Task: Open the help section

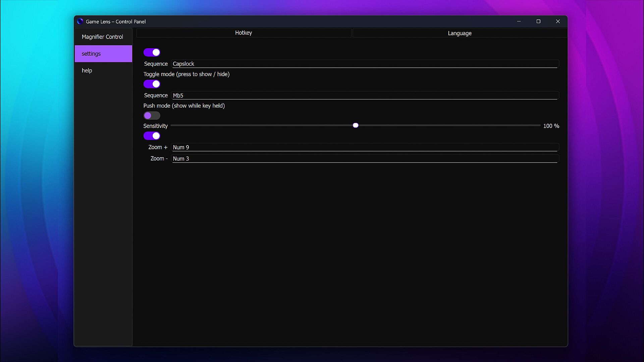Action: click(87, 70)
